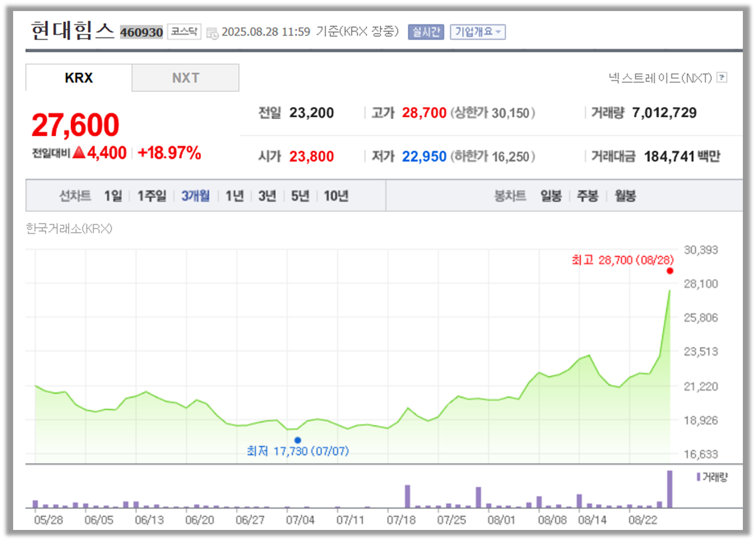
Task: Click the stock code 460930
Action: 142,33
